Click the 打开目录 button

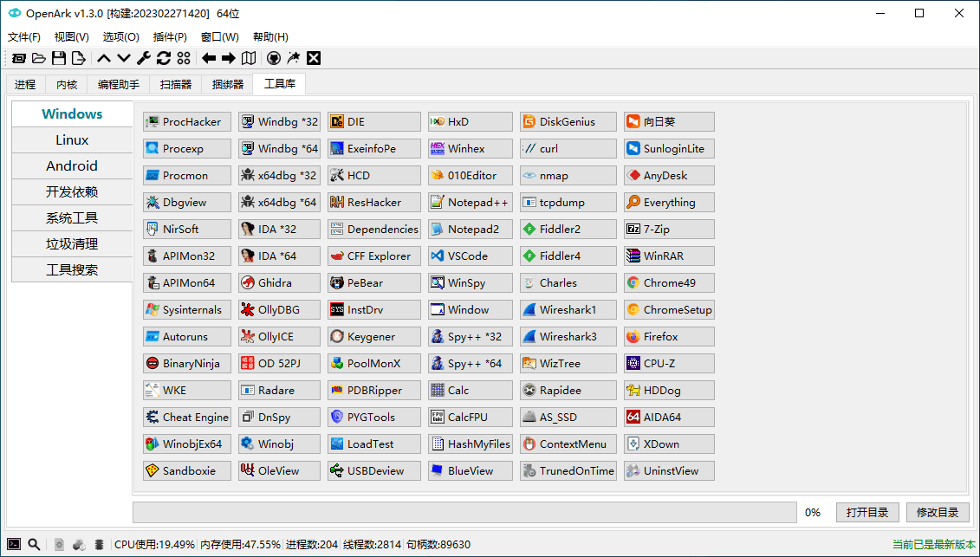(867, 513)
